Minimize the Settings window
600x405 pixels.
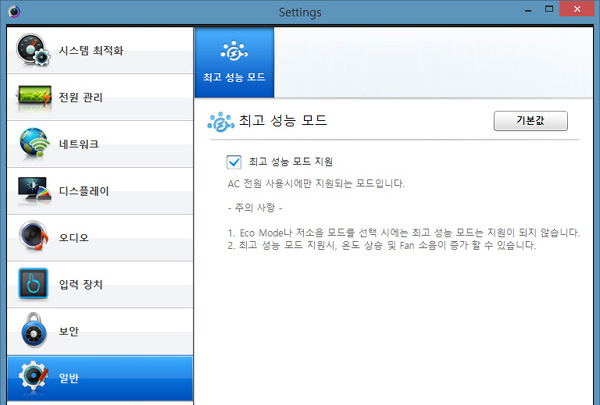528,10
